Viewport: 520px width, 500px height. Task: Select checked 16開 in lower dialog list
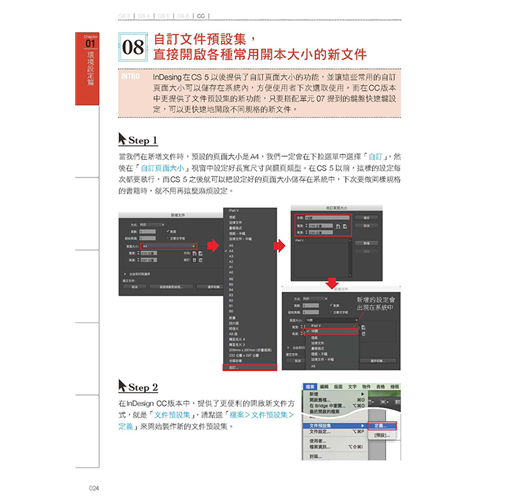click(330, 331)
